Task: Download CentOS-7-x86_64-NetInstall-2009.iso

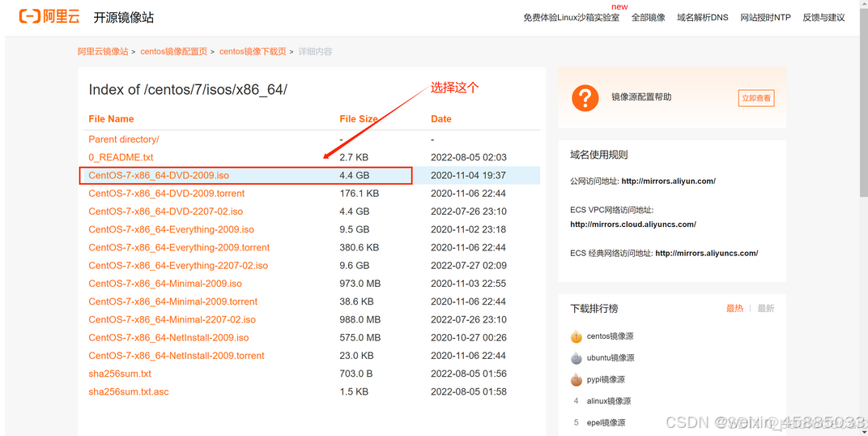Action: [169, 337]
